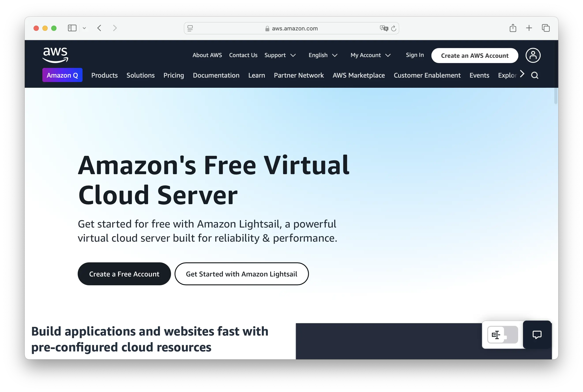This screenshot has width=583, height=392.
Task: Toggle the sidebar in the browser toolbar
Action: coord(72,28)
